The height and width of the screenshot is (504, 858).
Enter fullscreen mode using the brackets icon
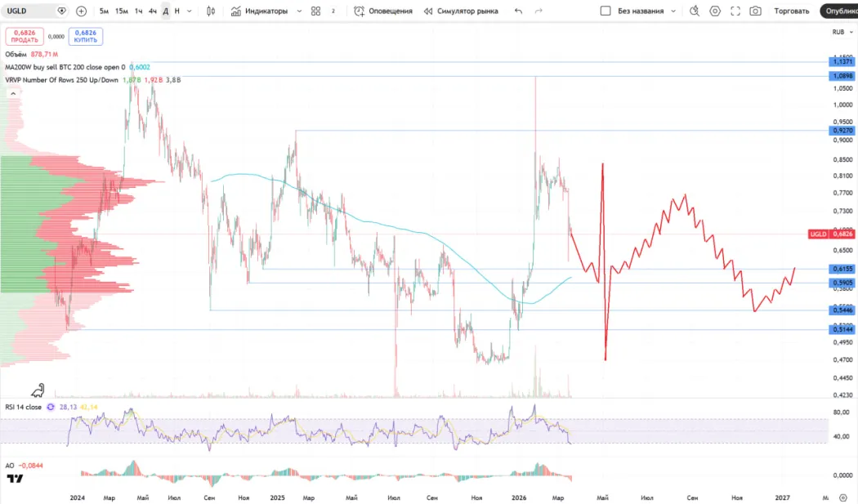click(x=735, y=11)
